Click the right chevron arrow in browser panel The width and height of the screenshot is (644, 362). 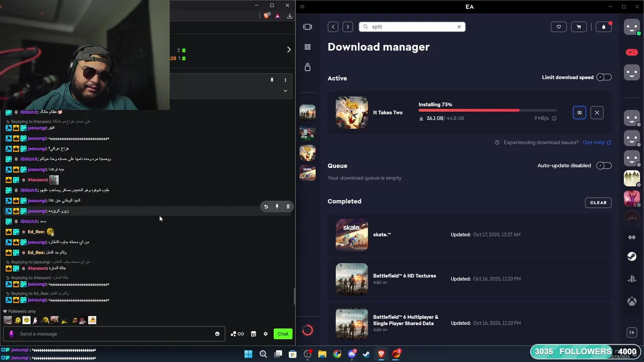click(x=289, y=49)
